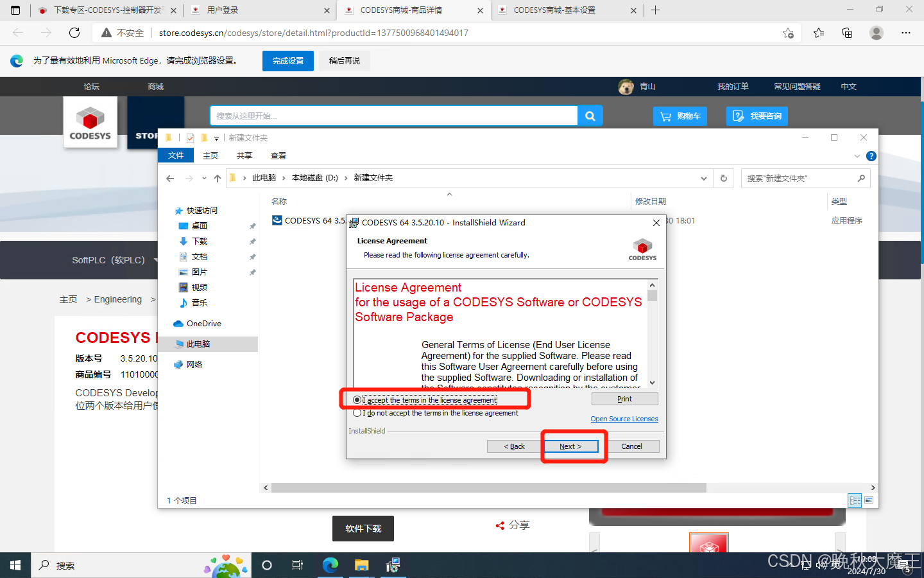The width and height of the screenshot is (924, 578).
Task: Click the Explorer back navigation arrow
Action: pyautogui.click(x=170, y=178)
